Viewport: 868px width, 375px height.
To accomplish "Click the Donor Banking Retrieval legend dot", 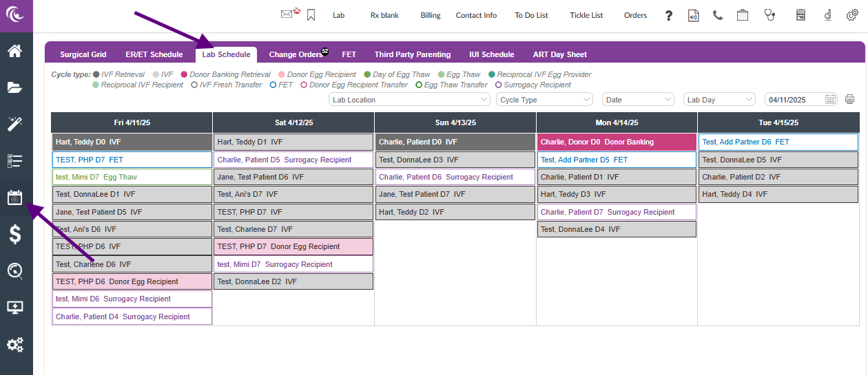I will (185, 74).
